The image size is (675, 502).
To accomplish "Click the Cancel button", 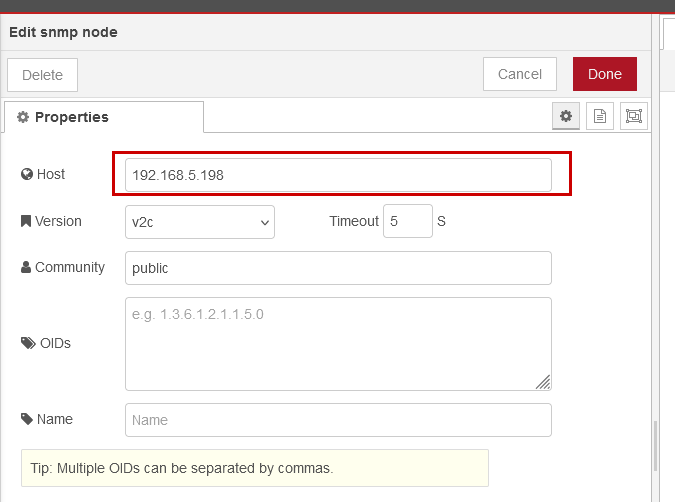I will [520, 74].
